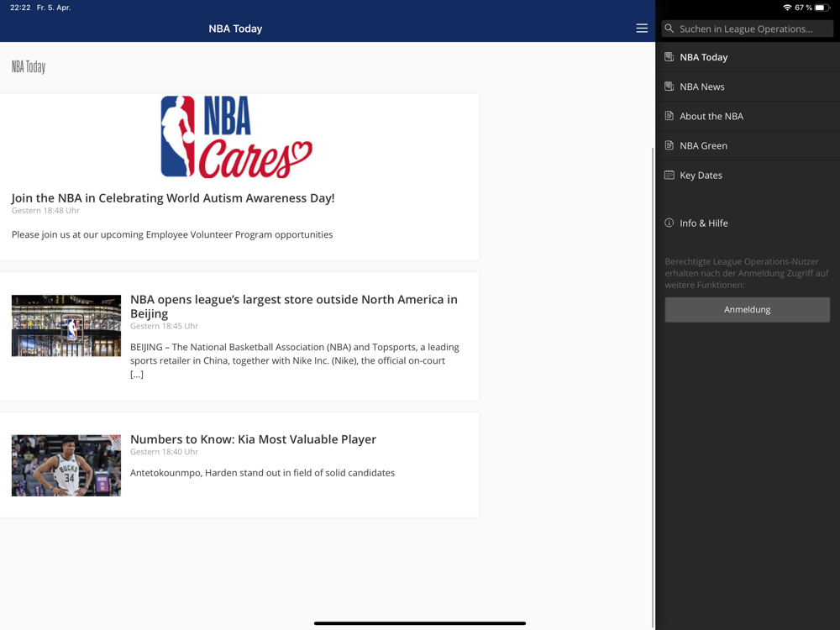Click the NBA News newspaper icon
840x630 pixels.
coord(669,87)
